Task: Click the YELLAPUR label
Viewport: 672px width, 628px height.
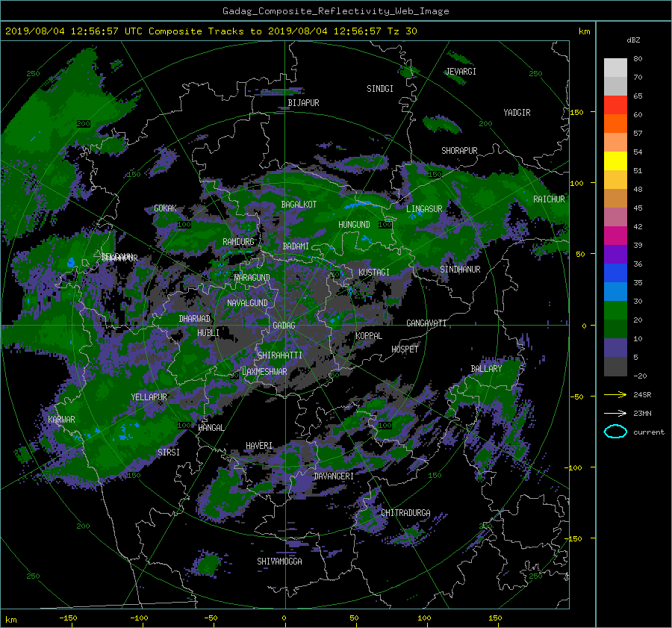Action: pos(149,397)
